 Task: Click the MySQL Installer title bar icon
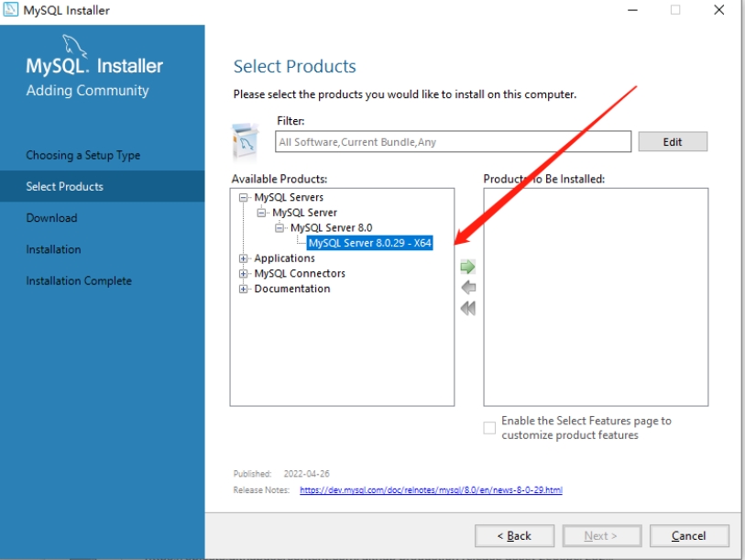coord(13,10)
